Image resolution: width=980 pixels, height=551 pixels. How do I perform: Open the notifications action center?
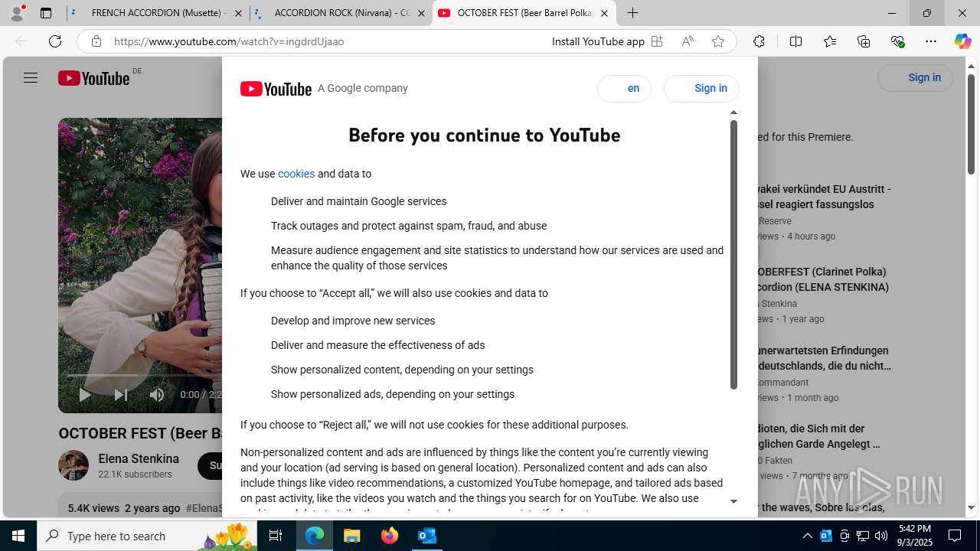tap(955, 536)
